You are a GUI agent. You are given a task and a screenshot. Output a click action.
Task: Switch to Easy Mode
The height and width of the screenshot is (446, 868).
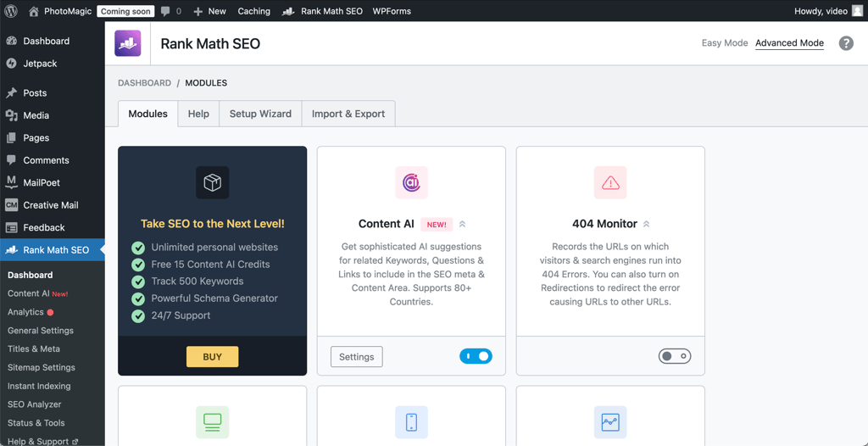pos(725,43)
